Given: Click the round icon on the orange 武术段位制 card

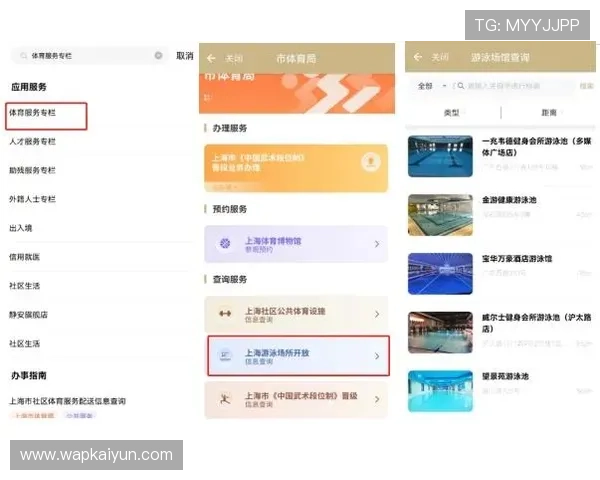Looking at the screenshot, I should tap(370, 162).
